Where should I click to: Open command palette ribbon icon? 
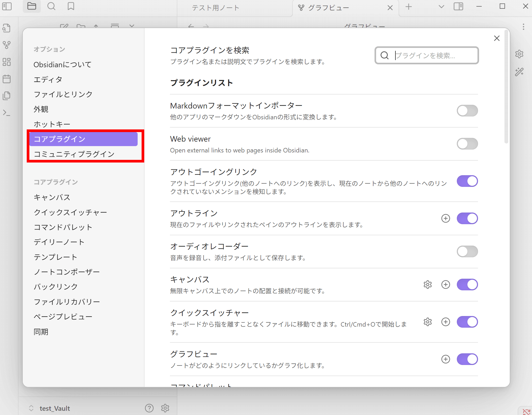coord(7,113)
